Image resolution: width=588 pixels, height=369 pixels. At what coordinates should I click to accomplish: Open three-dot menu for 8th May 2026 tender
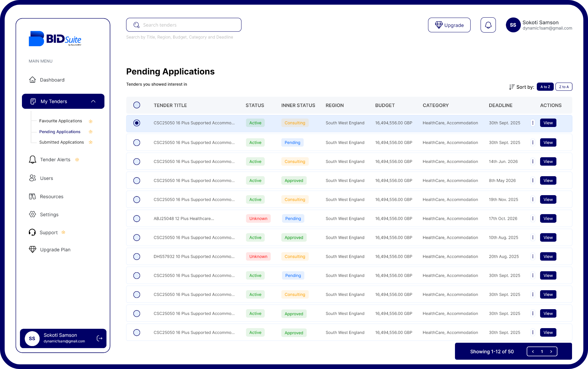coord(533,181)
